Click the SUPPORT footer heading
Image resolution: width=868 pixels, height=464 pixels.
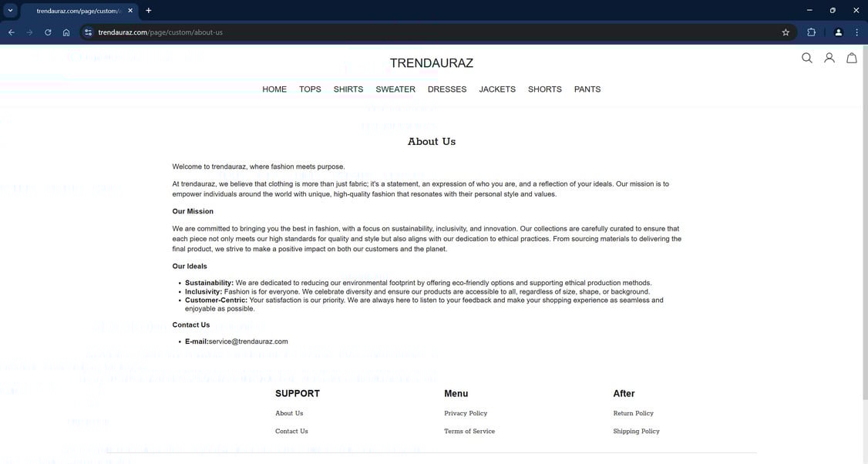298,393
